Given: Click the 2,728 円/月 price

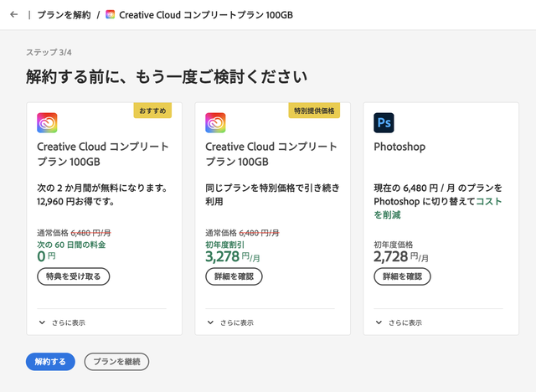Looking at the screenshot, I should pos(401,256).
